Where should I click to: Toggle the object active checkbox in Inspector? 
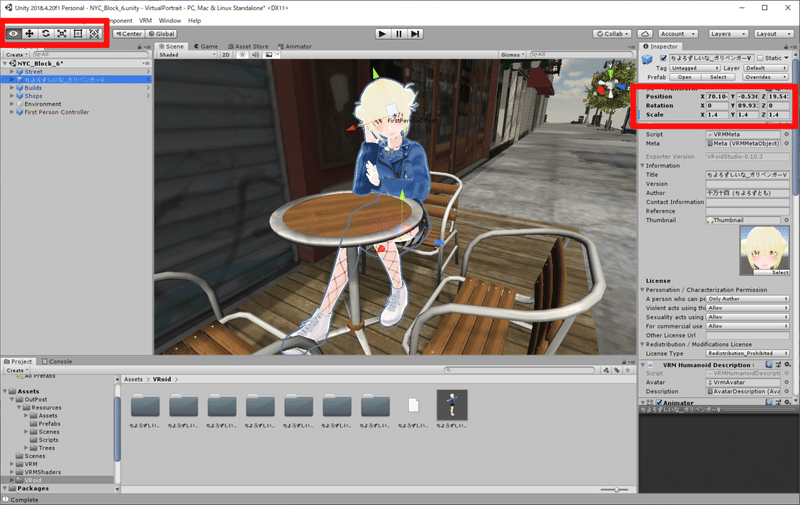click(663, 58)
